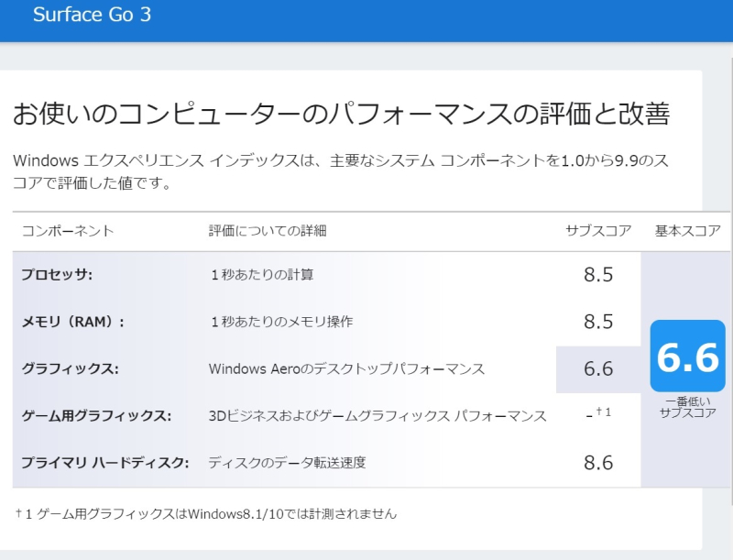Select the メモリ (RAM) row label
The height and width of the screenshot is (560, 733).
pos(73,322)
